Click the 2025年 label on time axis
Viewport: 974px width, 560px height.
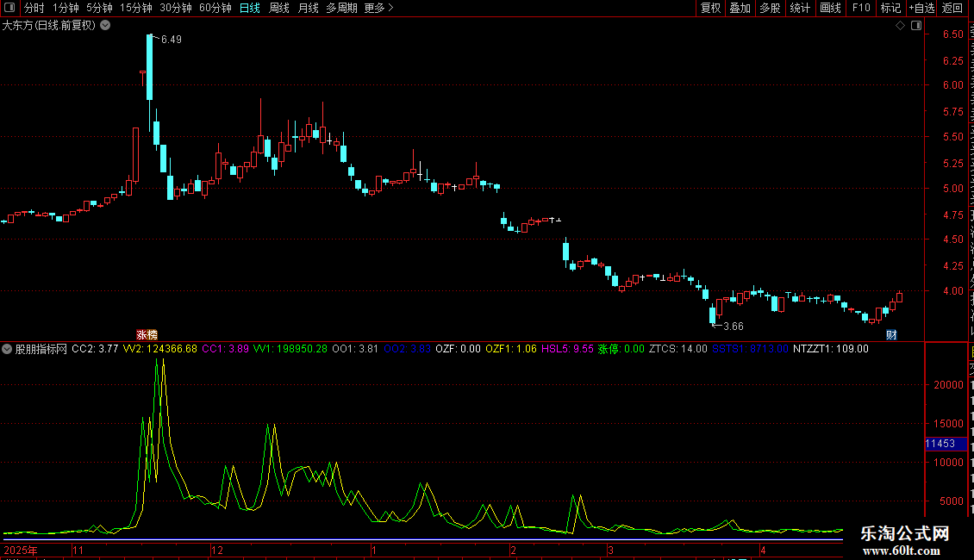click(x=21, y=550)
